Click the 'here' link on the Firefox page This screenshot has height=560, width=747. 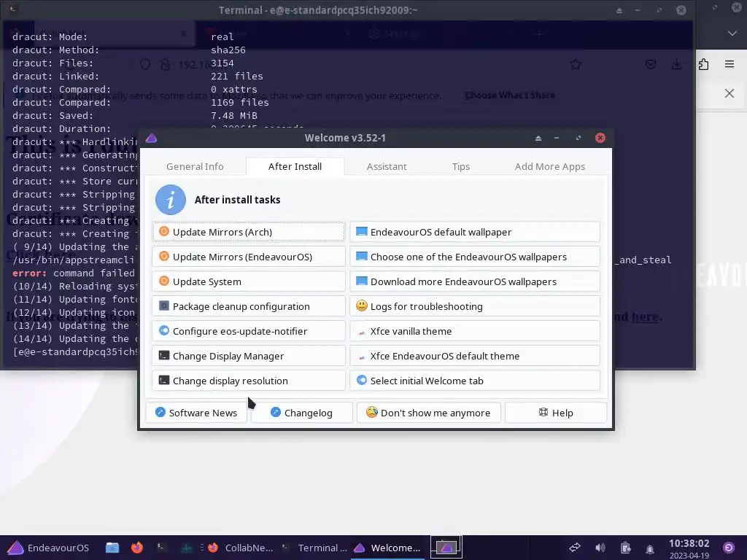[645, 316]
